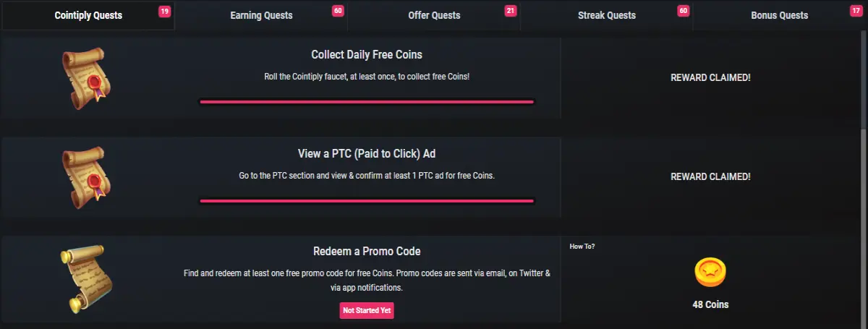Click the PTC Ad quest progress bar
Screen dimensions: 868x329
[x=367, y=201]
